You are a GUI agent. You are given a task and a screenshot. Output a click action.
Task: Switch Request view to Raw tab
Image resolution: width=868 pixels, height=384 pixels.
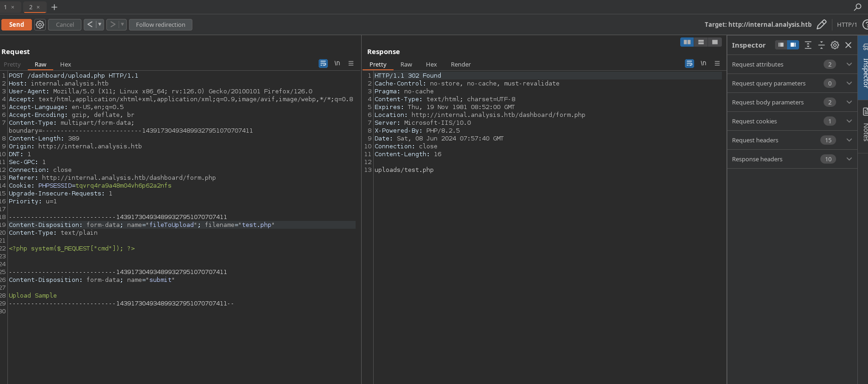point(40,64)
